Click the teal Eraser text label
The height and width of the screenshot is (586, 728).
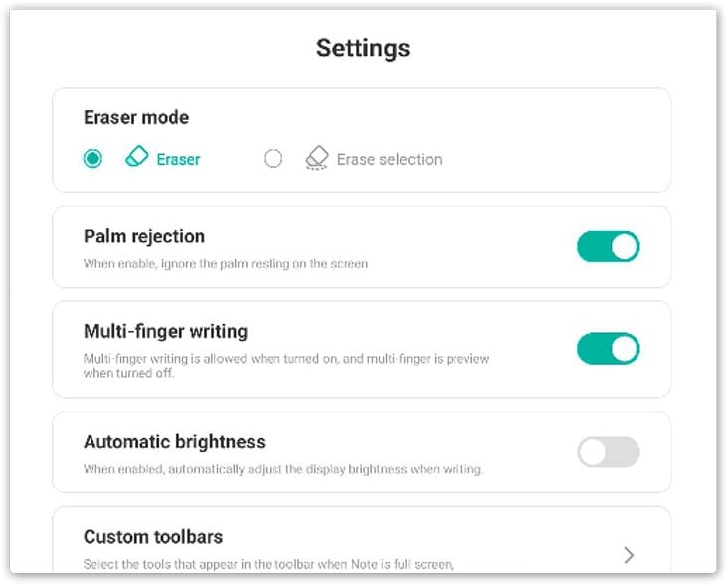(x=178, y=160)
